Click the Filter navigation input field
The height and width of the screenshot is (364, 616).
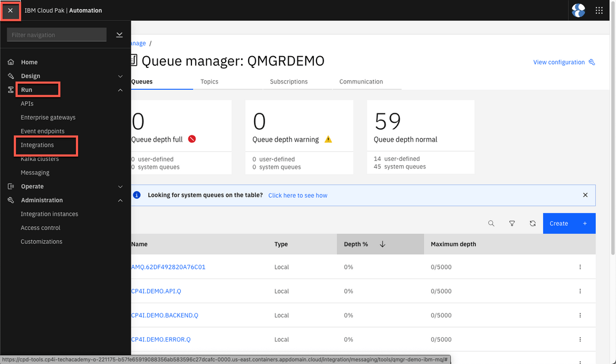56,35
